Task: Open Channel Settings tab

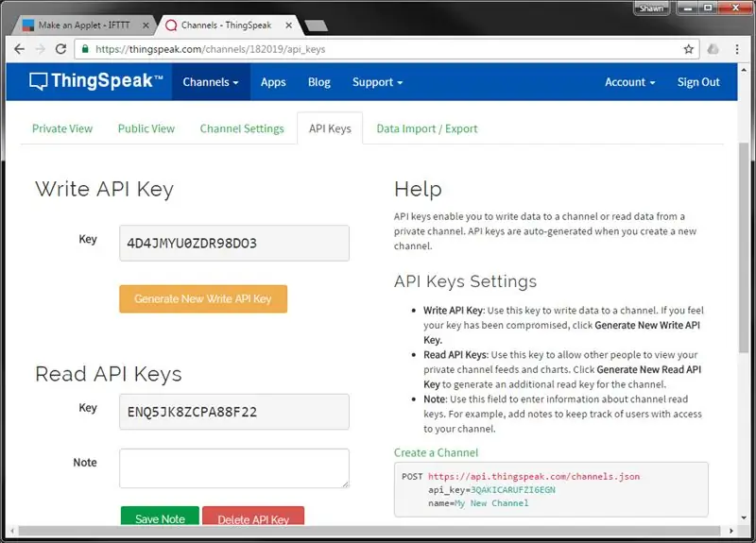Action: 242,128
